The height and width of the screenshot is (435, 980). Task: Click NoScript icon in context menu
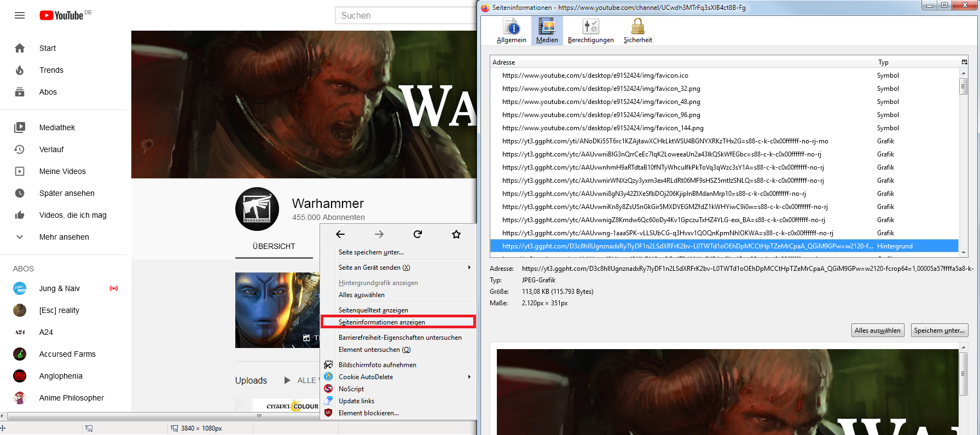328,389
